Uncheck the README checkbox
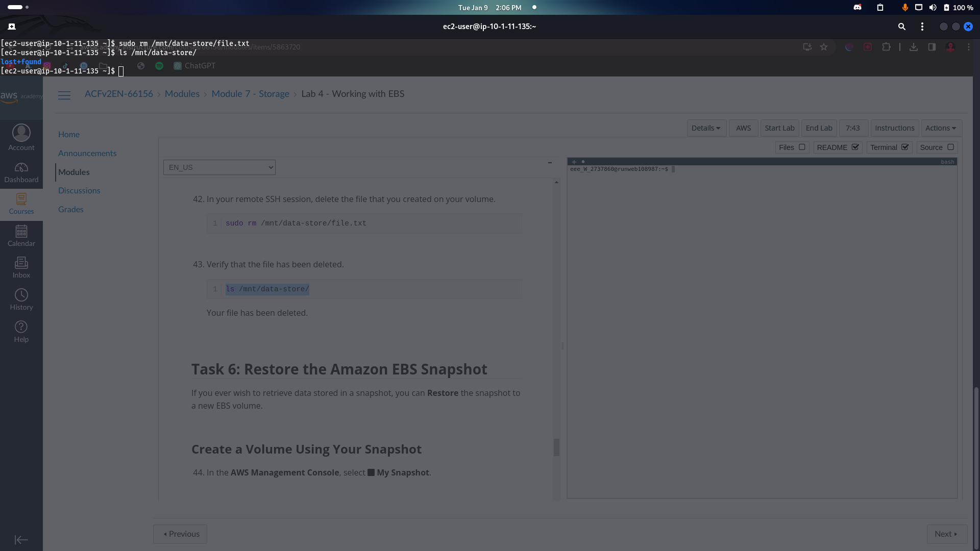Screen dimensions: 980x551 pyautogui.click(x=855, y=147)
